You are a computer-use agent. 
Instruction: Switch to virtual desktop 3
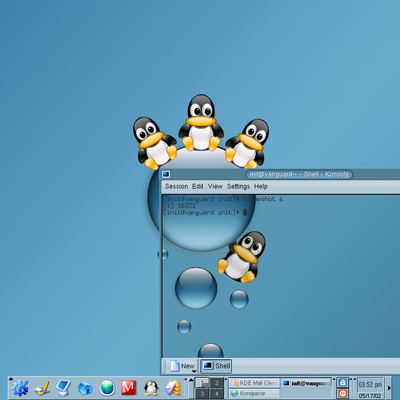202,393
